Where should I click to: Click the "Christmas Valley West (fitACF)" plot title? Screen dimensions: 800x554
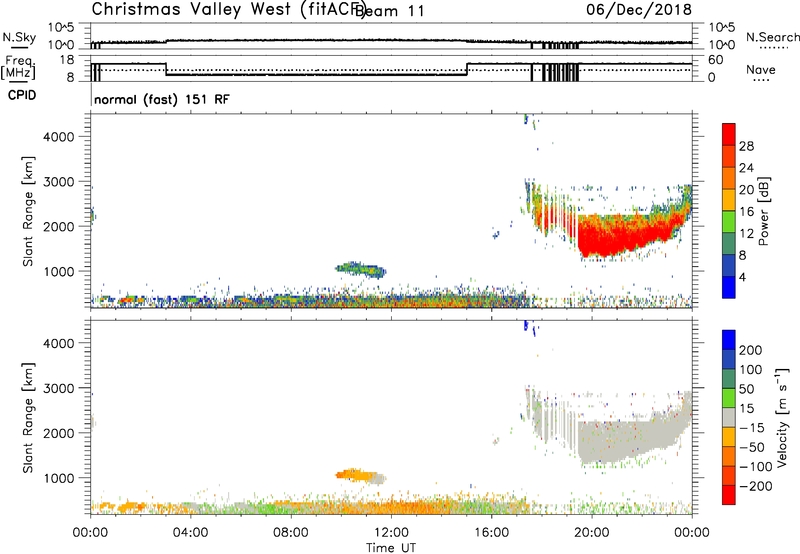(x=228, y=9)
